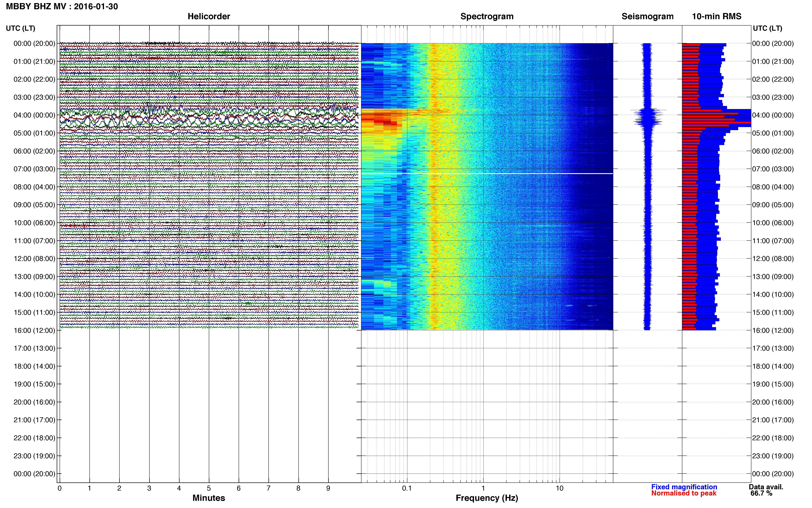Select the 'Minutes' axis title
The image size is (812, 508).
point(209,498)
